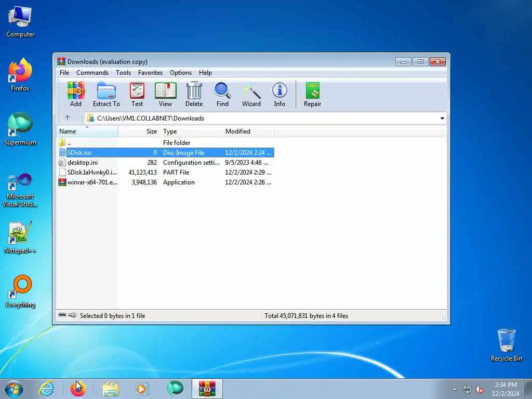Viewport: 532px width, 399px height.
Task: Sort by Size column header
Action: coord(139,131)
